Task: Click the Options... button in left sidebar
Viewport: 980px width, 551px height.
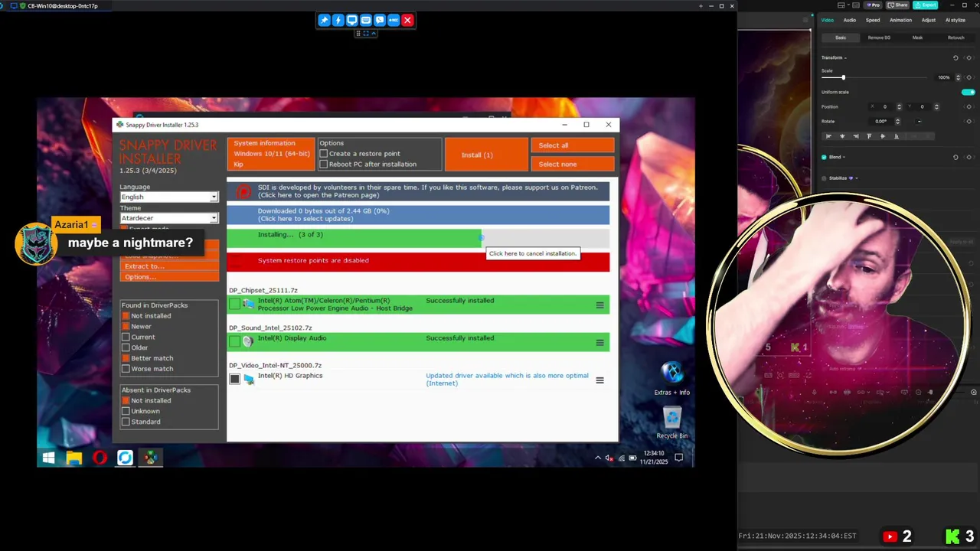Action: 169,276
